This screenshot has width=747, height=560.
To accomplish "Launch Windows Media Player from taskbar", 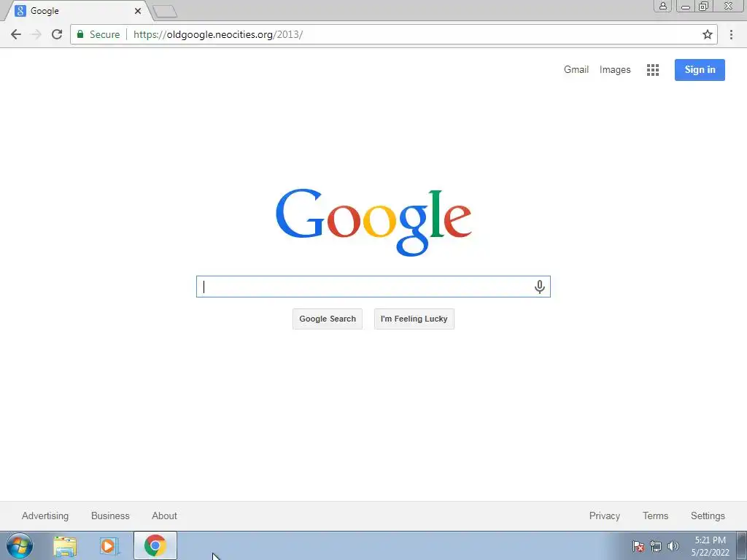I will pyautogui.click(x=109, y=546).
